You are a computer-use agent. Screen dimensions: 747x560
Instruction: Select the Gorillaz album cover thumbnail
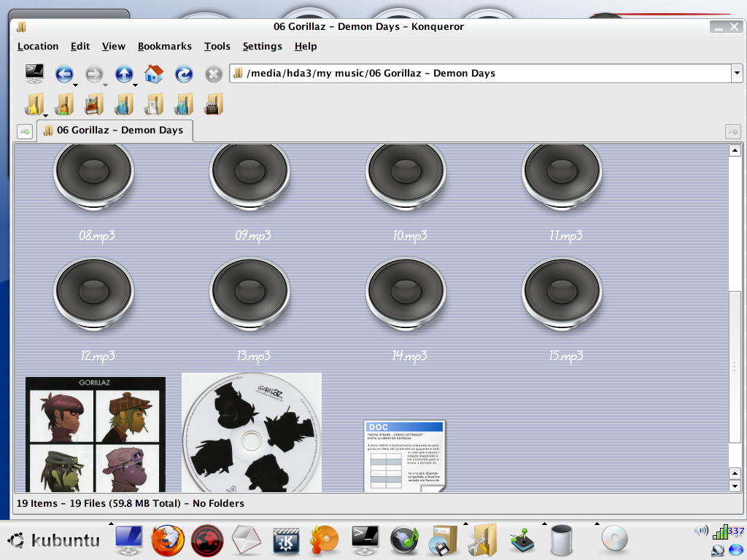click(x=96, y=435)
